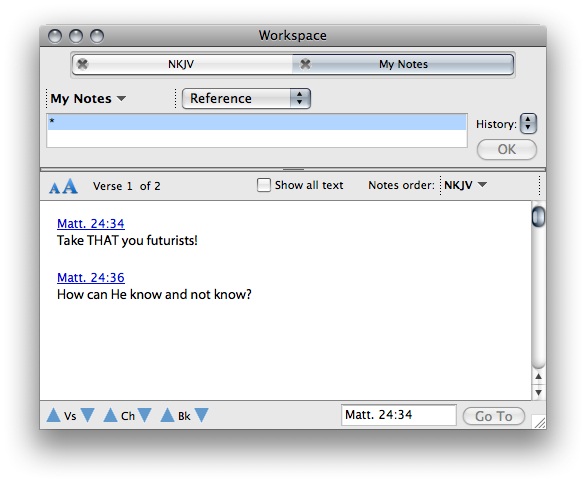This screenshot has width=586, height=484.
Task: Click the window resize grip corner
Action: coord(539,422)
